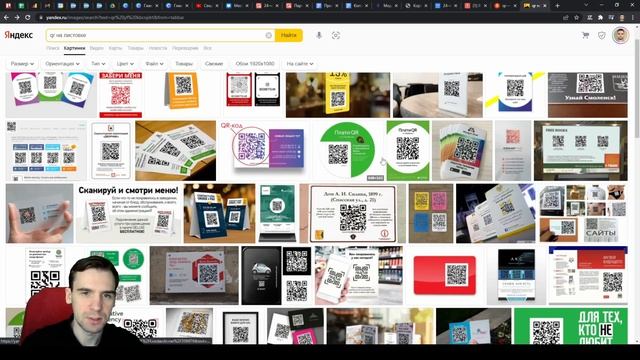Click the share icon in address bar

click(x=565, y=18)
